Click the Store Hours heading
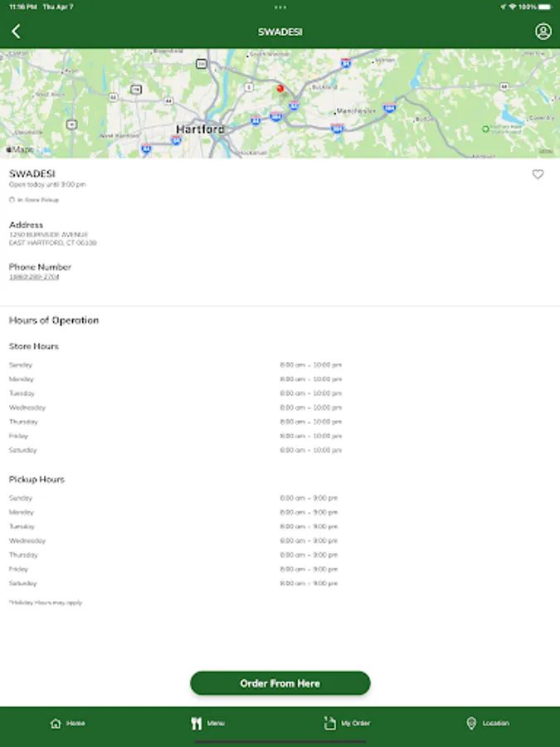560x747 pixels. (34, 346)
